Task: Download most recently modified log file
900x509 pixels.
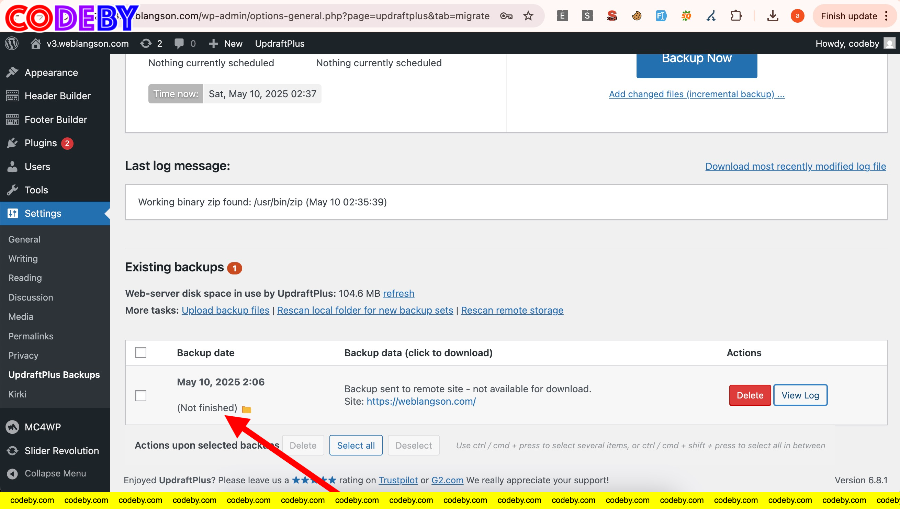Action: 796,166
